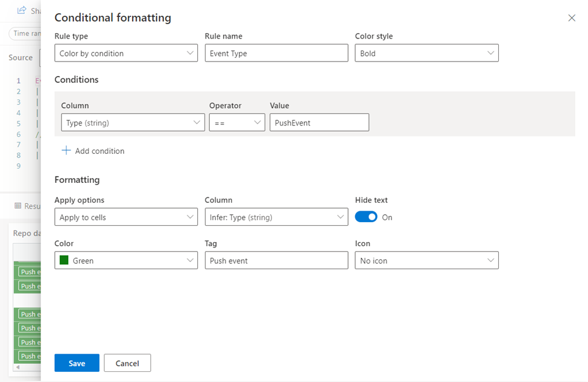Open the condition Column dropdown

[133, 123]
